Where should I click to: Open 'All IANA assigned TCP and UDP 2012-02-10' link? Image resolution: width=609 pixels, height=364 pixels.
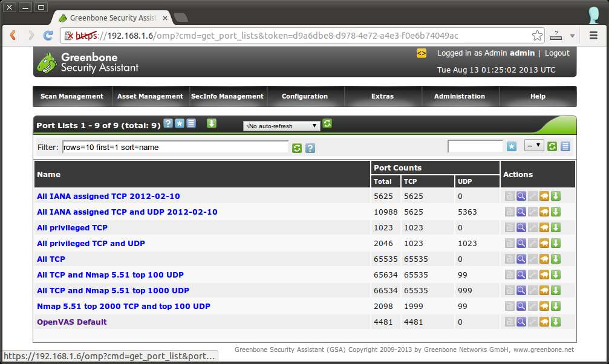coord(127,212)
